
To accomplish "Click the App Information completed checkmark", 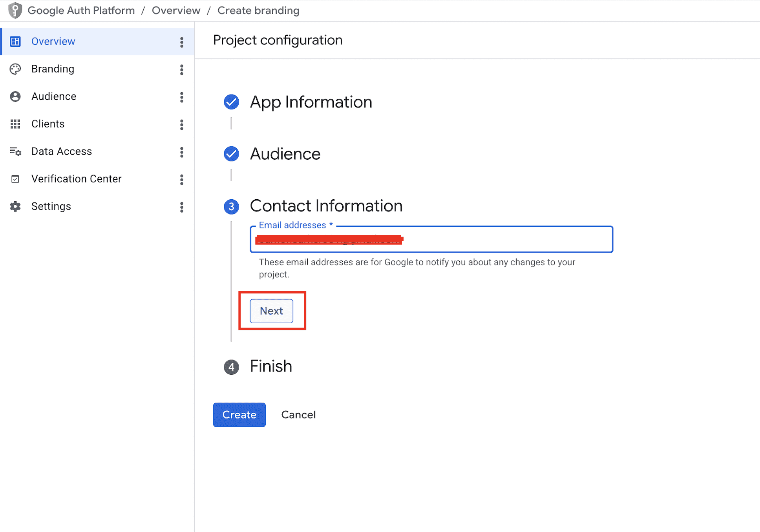I will (x=231, y=102).
